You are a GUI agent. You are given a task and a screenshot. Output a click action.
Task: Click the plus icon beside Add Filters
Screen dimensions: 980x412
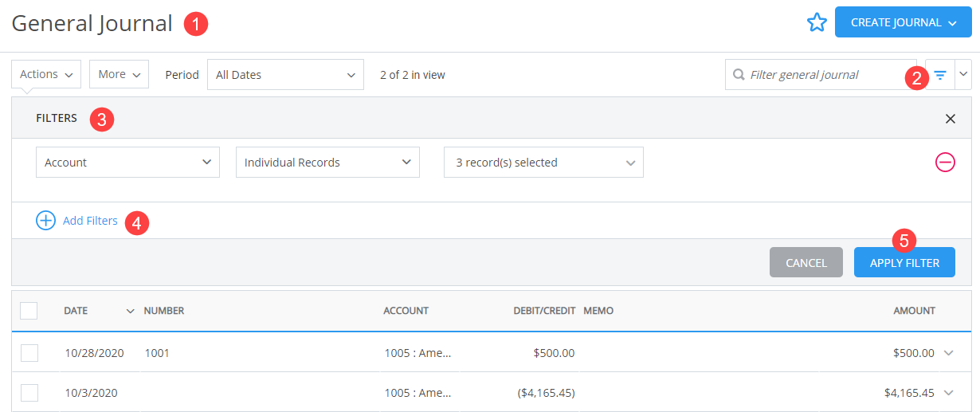pyautogui.click(x=45, y=221)
